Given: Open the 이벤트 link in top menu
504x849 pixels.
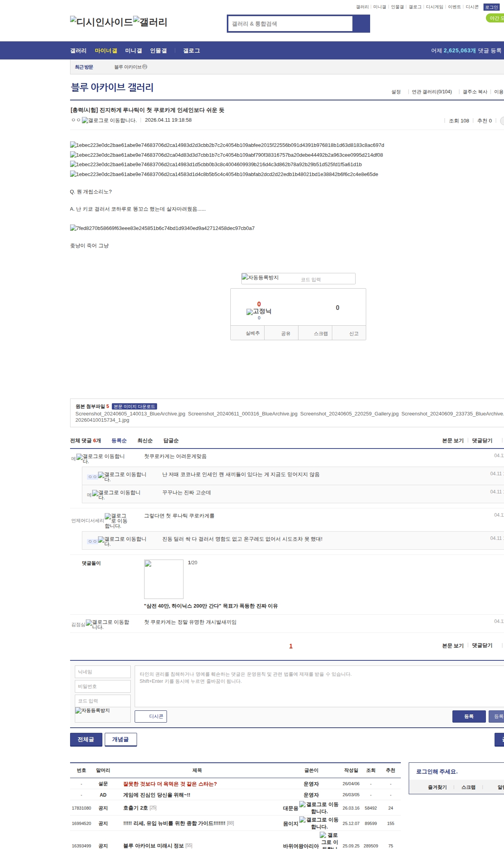Looking at the screenshot, I should (x=454, y=7).
